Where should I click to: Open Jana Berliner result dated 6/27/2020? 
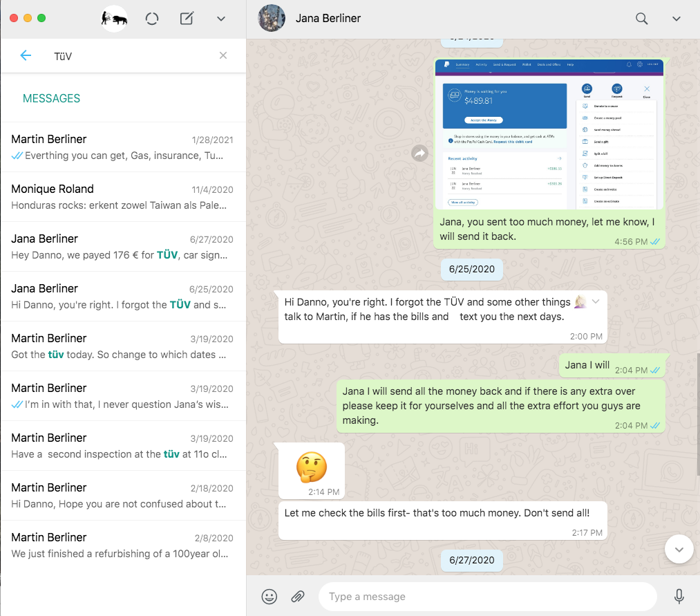point(123,247)
